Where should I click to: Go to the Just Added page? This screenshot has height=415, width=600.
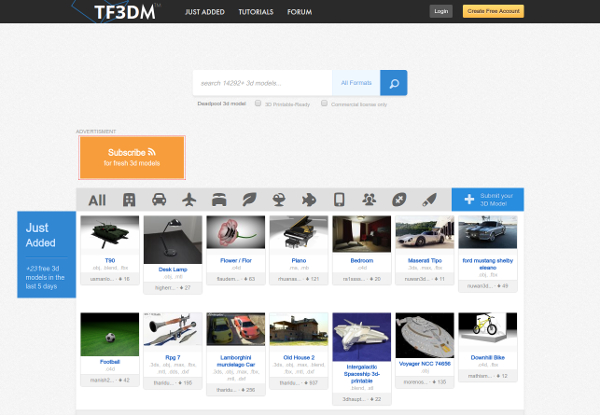point(204,11)
